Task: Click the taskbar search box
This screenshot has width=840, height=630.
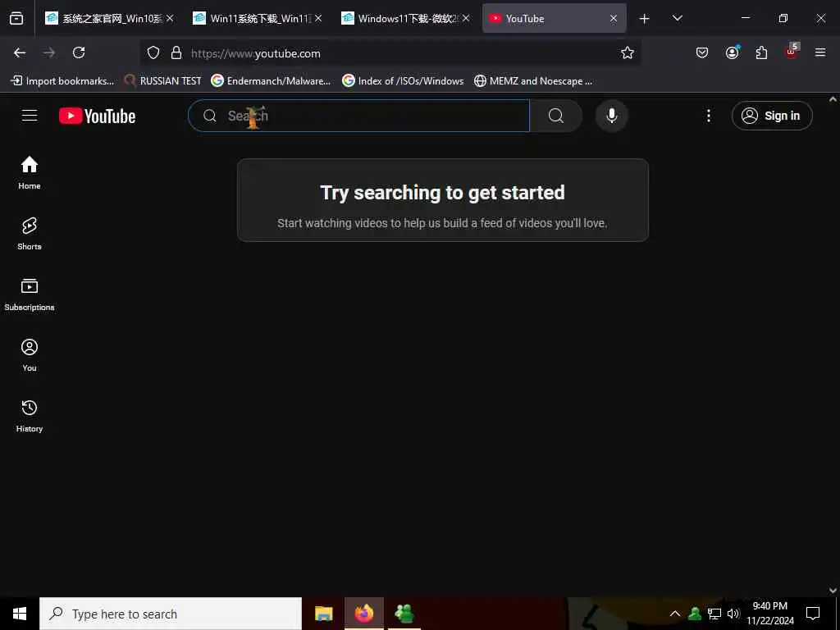Action: 171,614
